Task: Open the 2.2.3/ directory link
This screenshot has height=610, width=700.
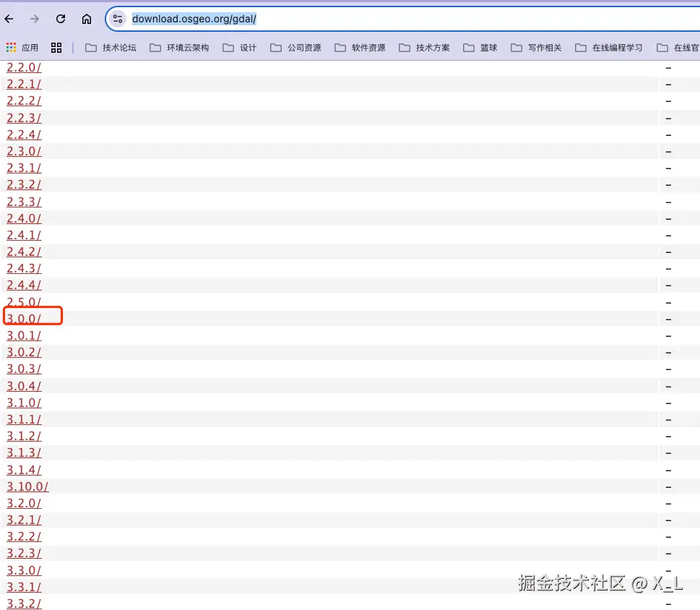Action: click(24, 118)
